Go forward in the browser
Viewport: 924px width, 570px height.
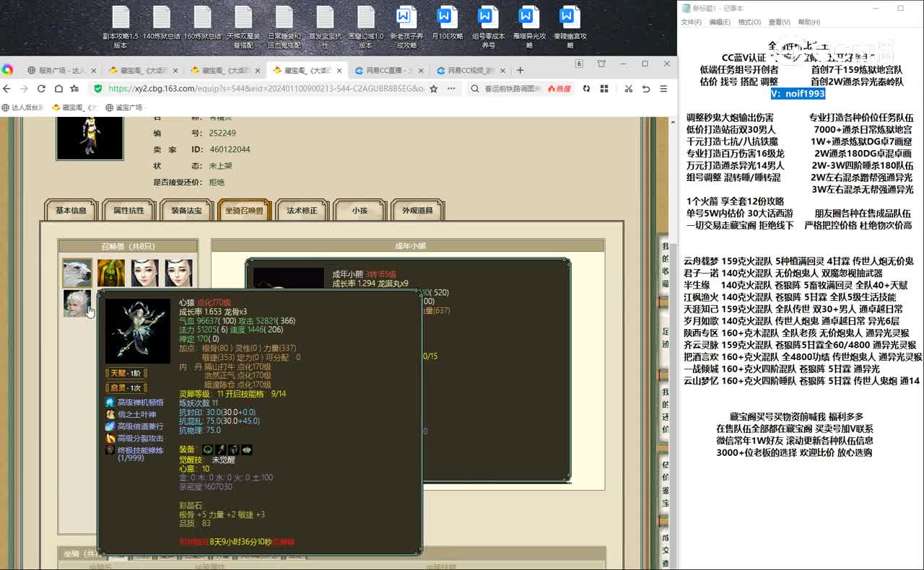(x=24, y=89)
